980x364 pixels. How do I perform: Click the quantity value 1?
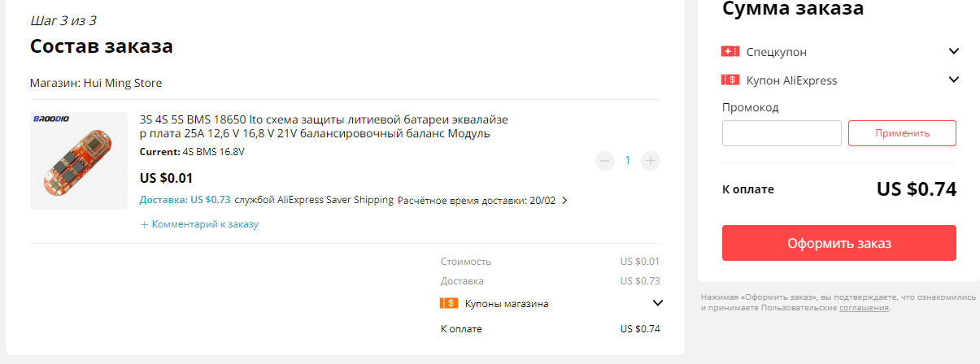tap(627, 160)
